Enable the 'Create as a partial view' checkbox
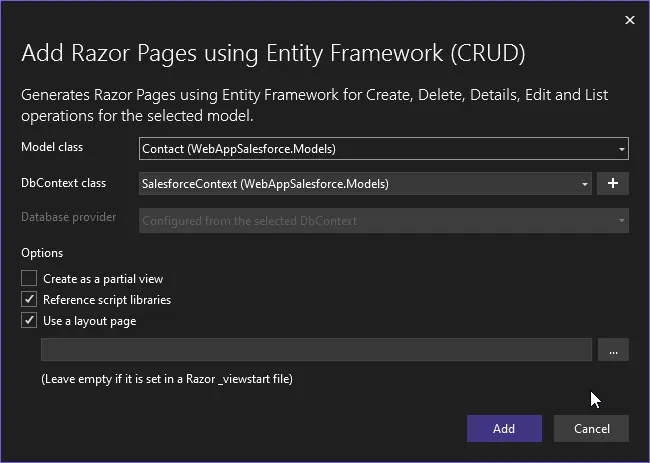Screen dimensions: 650x463 [x=30, y=279]
